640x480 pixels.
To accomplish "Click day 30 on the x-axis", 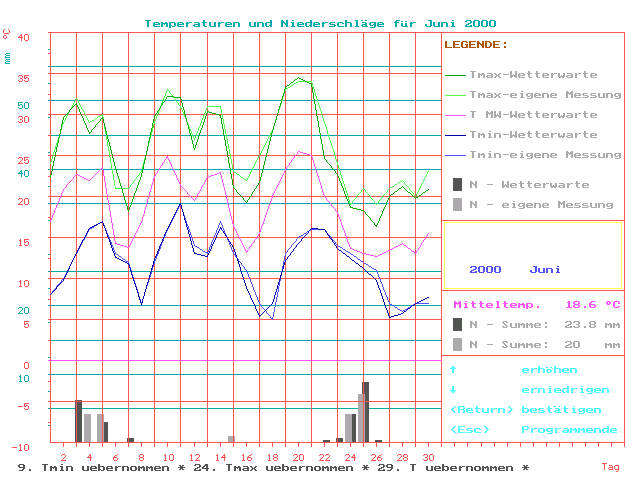I will click(x=429, y=456).
